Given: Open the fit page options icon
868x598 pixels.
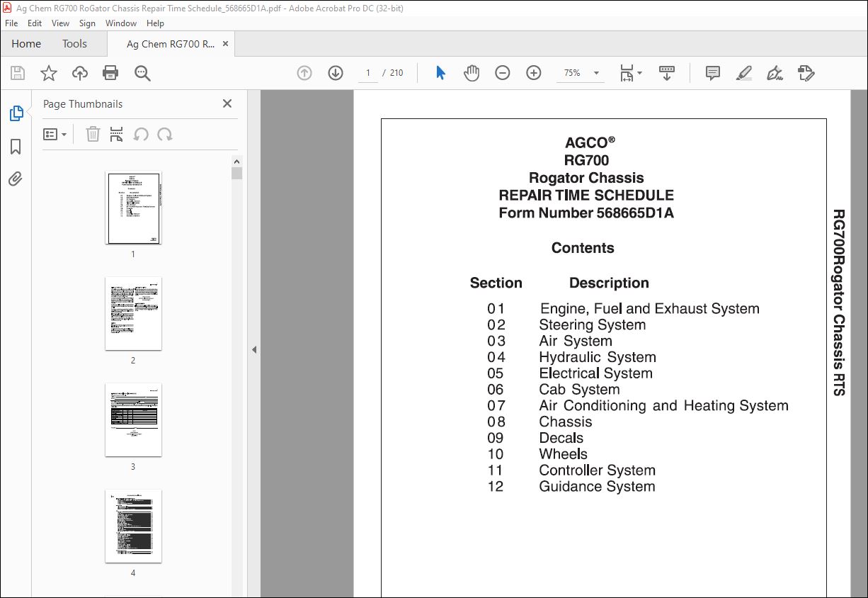Looking at the screenshot, I should click(x=630, y=73).
